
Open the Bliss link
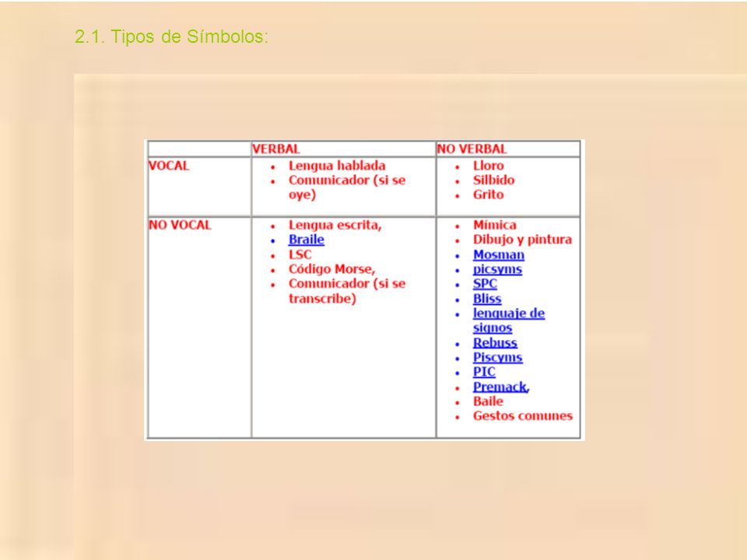tap(487, 299)
